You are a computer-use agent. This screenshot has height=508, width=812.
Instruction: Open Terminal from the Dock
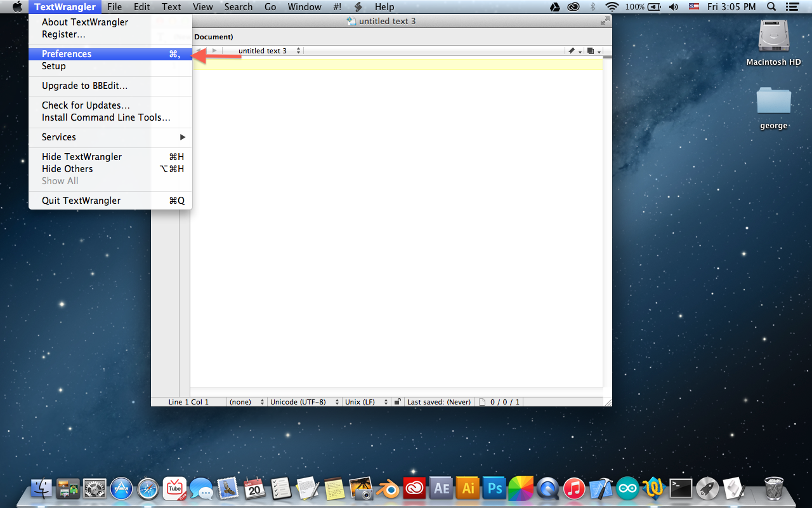click(681, 488)
